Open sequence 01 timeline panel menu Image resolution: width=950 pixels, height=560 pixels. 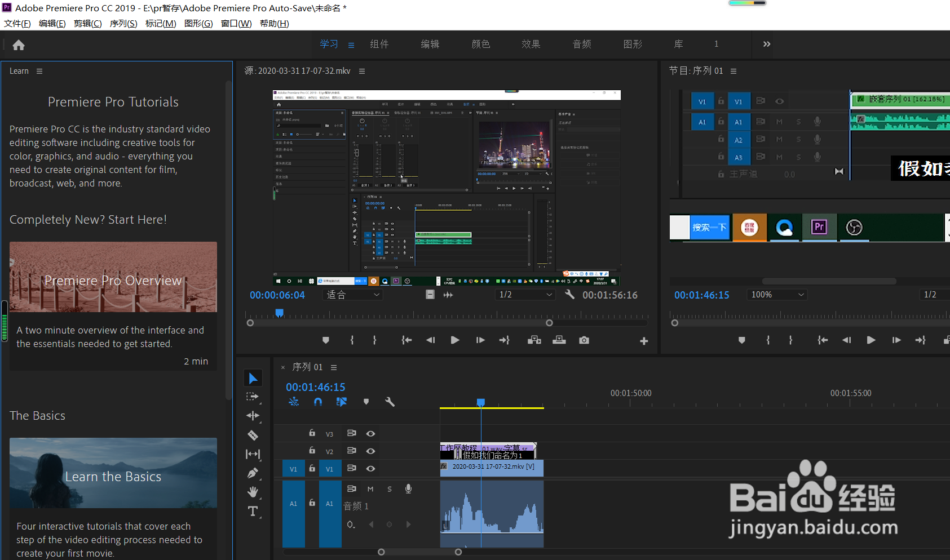334,367
